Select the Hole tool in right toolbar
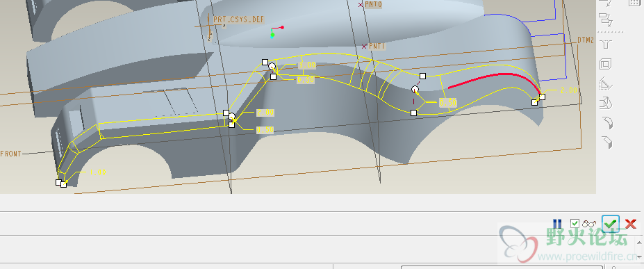The image size is (644, 269). (606, 44)
